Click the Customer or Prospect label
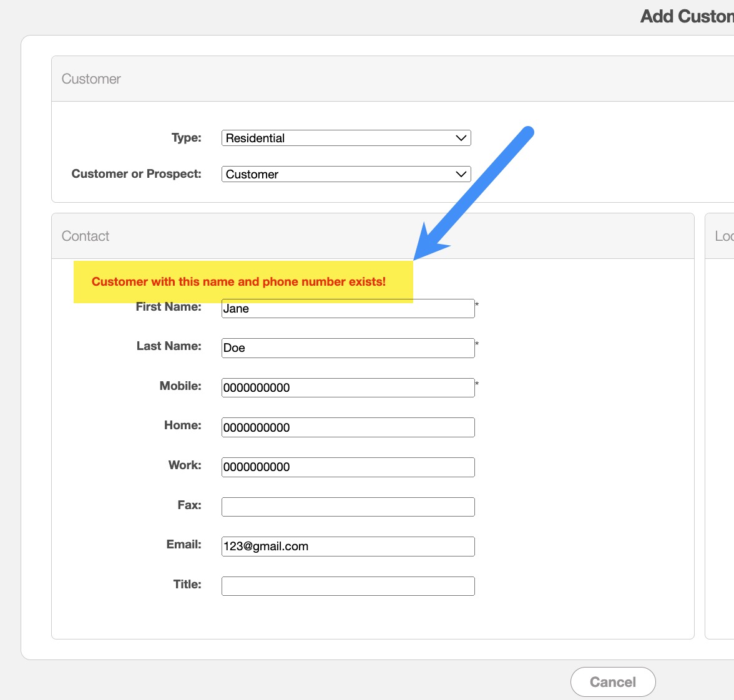Image resolution: width=734 pixels, height=700 pixels. click(x=136, y=174)
